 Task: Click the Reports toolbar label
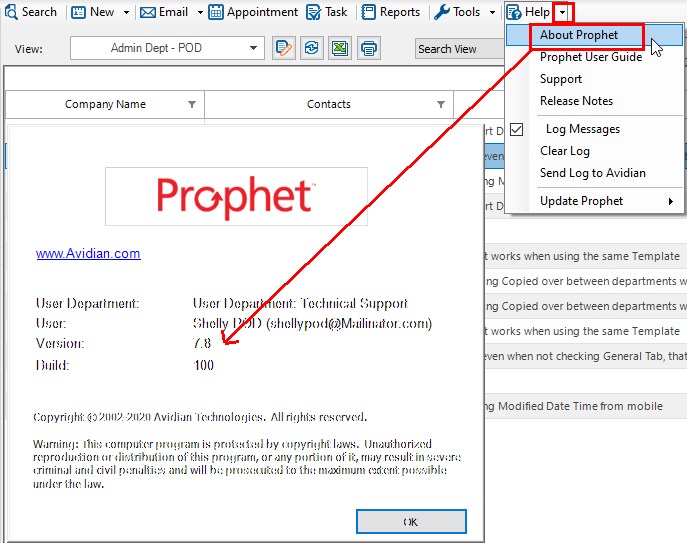pyautogui.click(x=400, y=12)
